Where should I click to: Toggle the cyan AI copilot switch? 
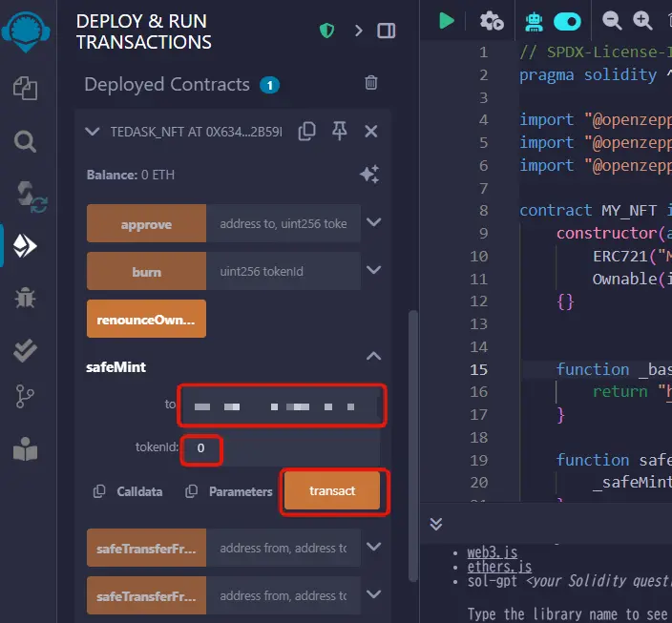click(x=567, y=21)
